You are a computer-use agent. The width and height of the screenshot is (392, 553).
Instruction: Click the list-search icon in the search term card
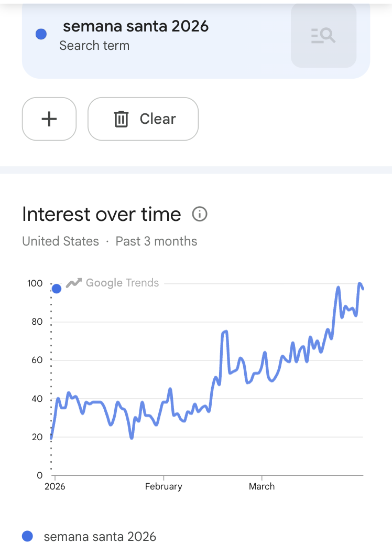323,36
